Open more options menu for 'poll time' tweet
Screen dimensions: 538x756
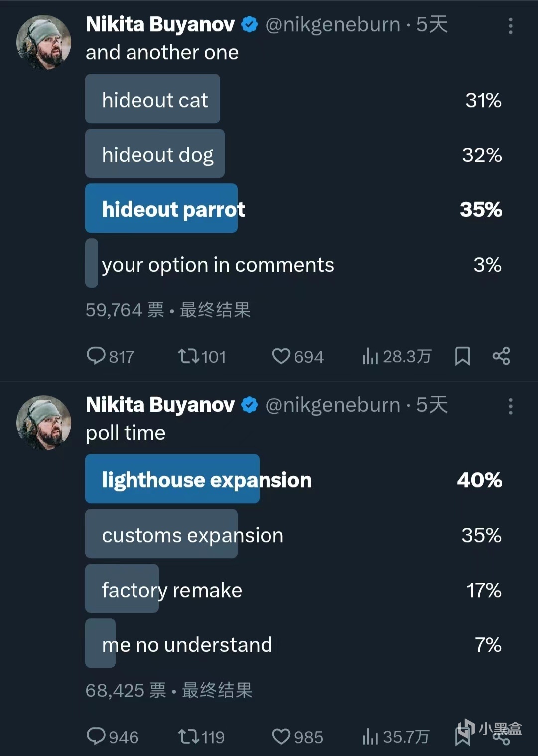511,406
